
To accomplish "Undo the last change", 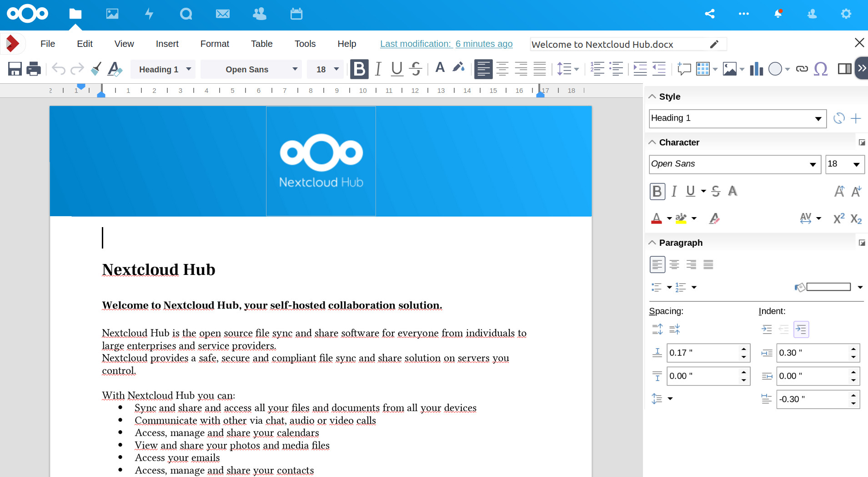I will (x=58, y=69).
